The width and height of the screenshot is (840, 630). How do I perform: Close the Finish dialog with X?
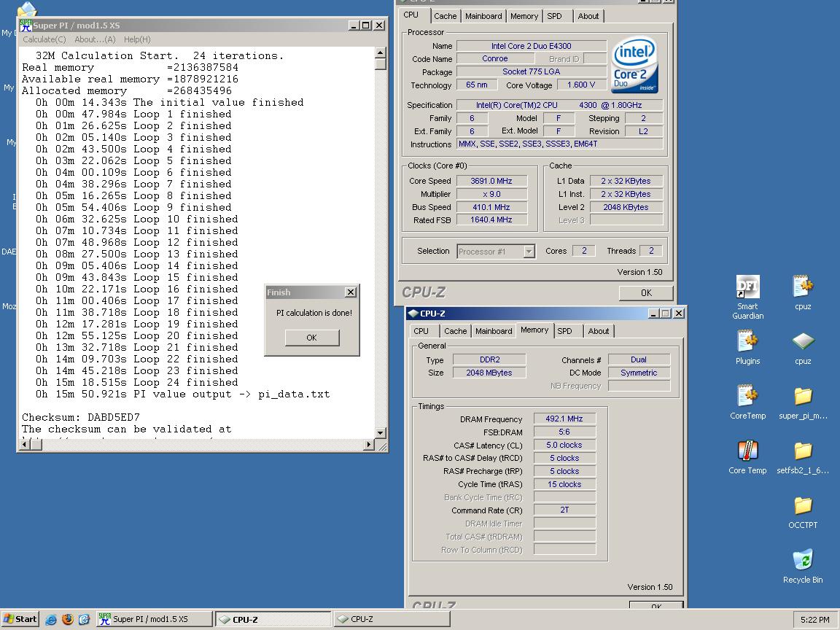pyautogui.click(x=350, y=292)
